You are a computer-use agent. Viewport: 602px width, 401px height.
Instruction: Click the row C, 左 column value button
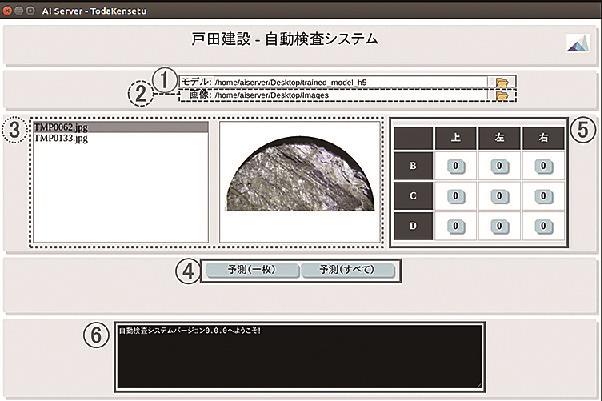click(500, 196)
